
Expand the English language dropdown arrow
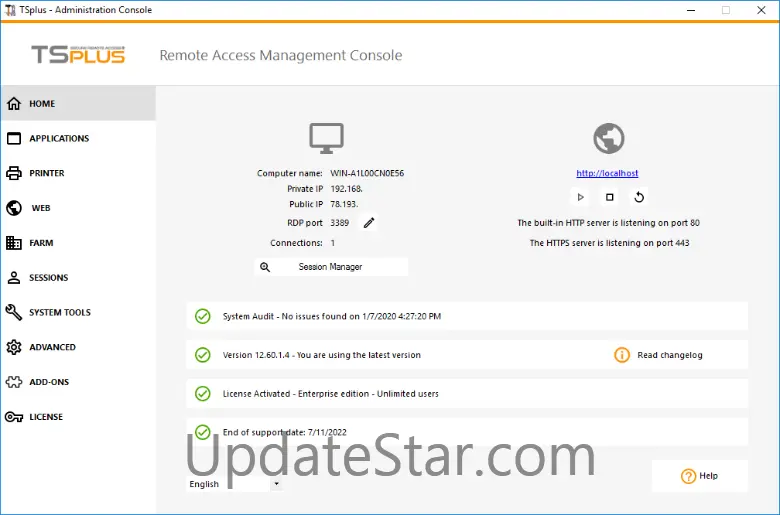[277, 484]
